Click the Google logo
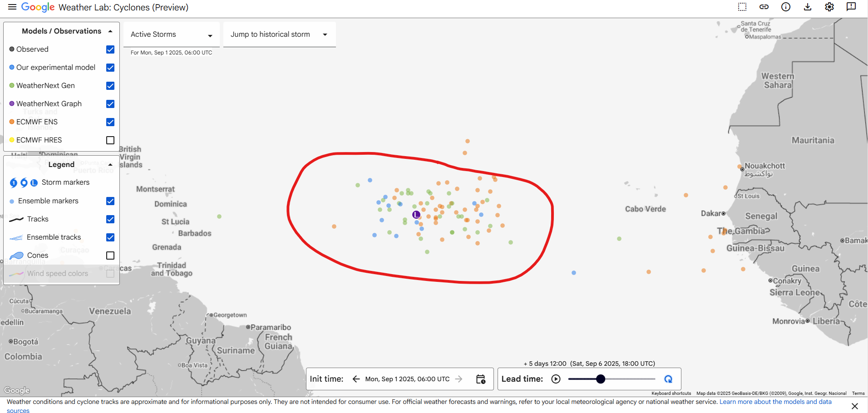 click(38, 7)
